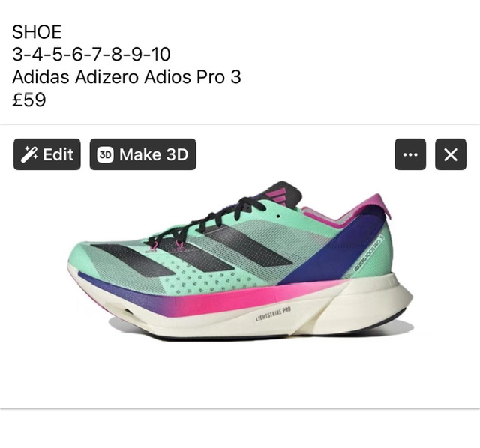Viewport: 480px width, 448px height.
Task: Click the £59 price text
Action: click(29, 100)
